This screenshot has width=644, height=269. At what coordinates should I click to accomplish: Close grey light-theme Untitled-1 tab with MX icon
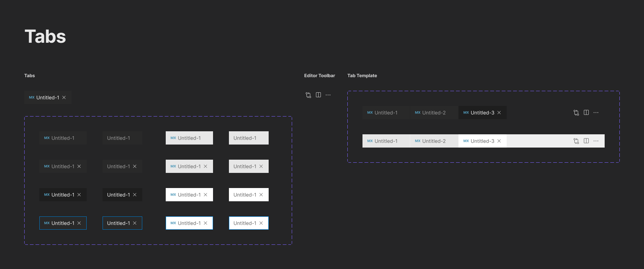(x=205, y=166)
